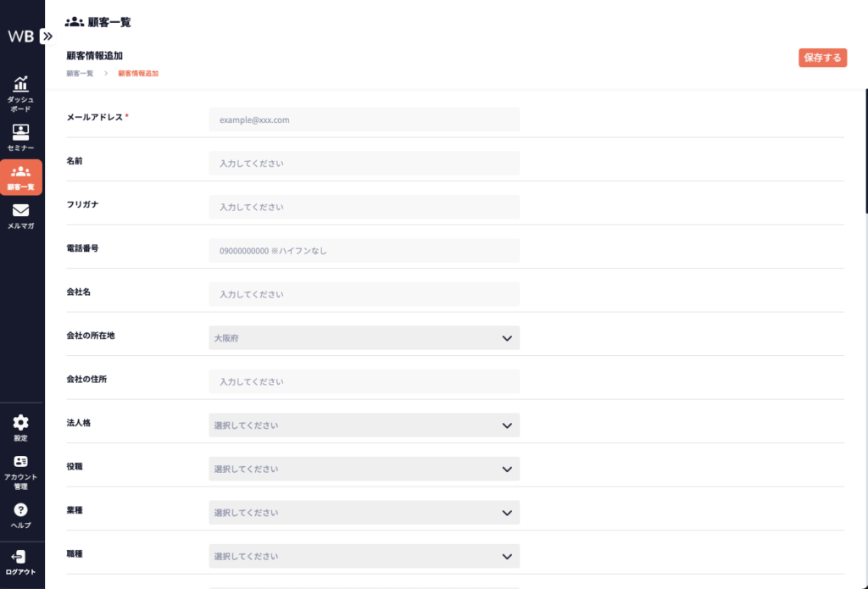The height and width of the screenshot is (589, 868).
Task: Click the 保存する save button
Action: 822,58
